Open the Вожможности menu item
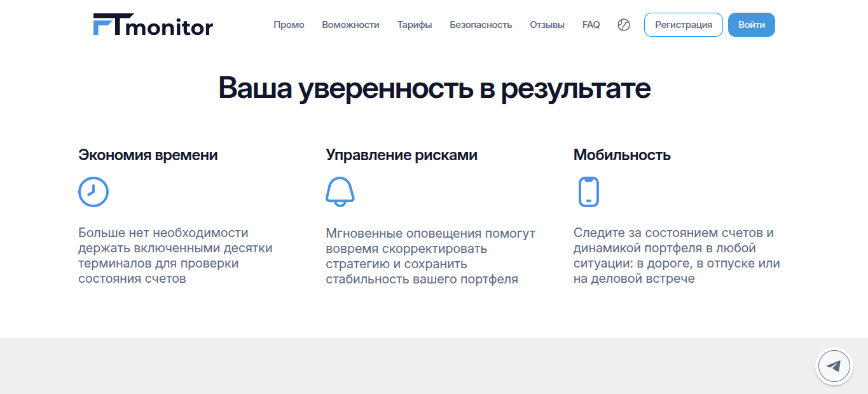The height and width of the screenshot is (394, 868). click(350, 25)
